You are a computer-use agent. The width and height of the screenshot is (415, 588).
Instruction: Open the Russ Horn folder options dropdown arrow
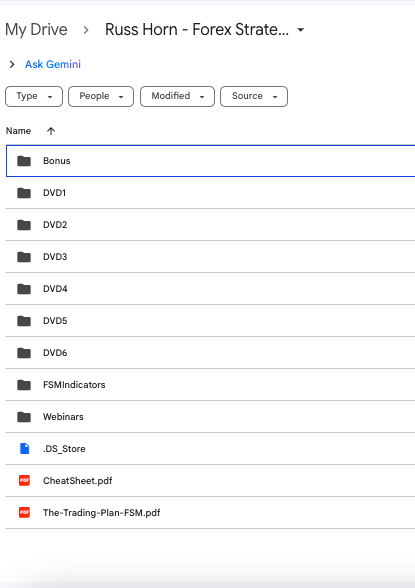301,30
